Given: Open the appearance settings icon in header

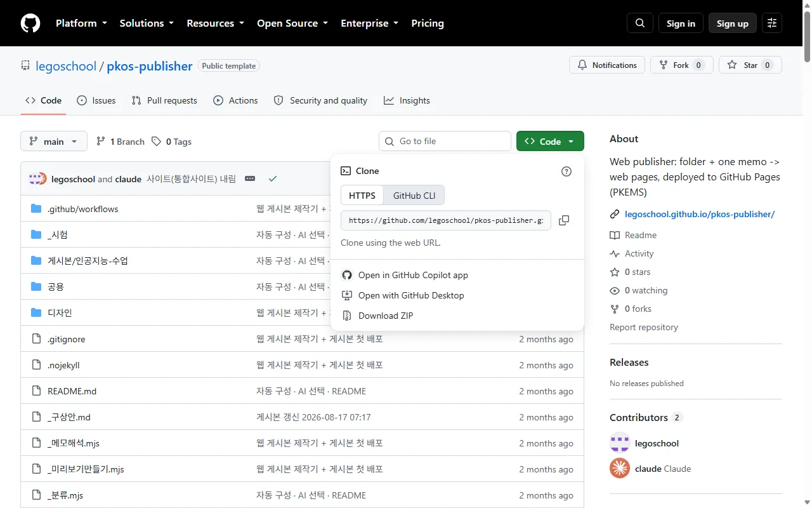Looking at the screenshot, I should pos(772,23).
